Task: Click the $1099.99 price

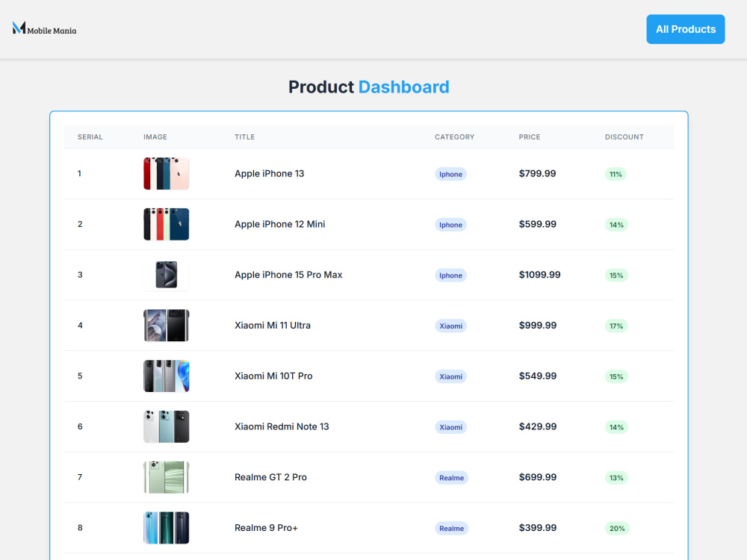Action: [x=540, y=275]
